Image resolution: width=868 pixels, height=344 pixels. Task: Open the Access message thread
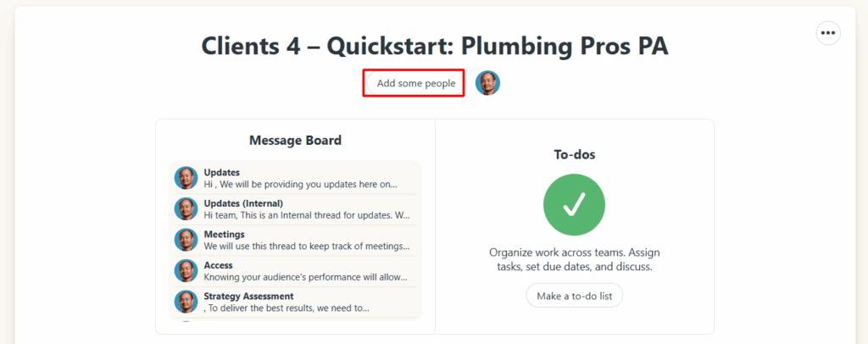(218, 265)
